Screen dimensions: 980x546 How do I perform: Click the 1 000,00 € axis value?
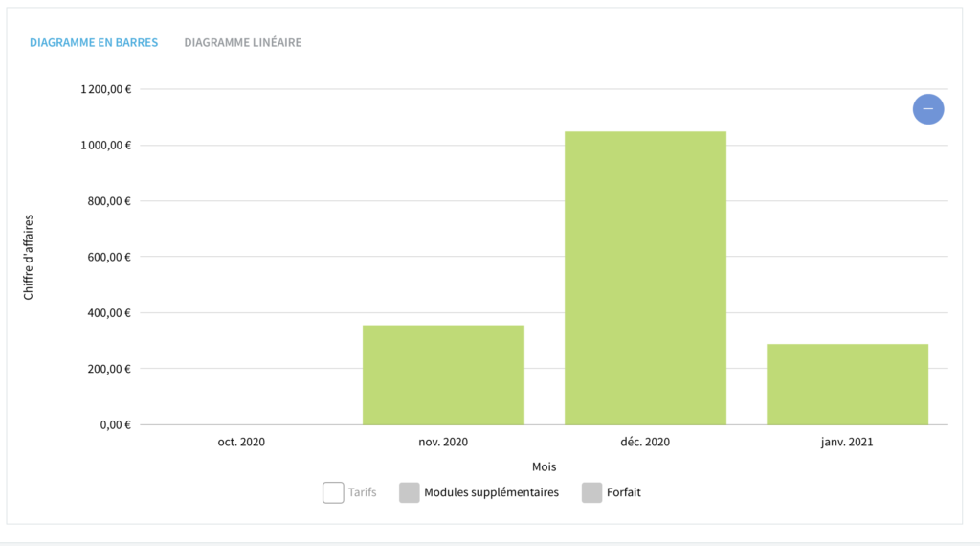105,145
